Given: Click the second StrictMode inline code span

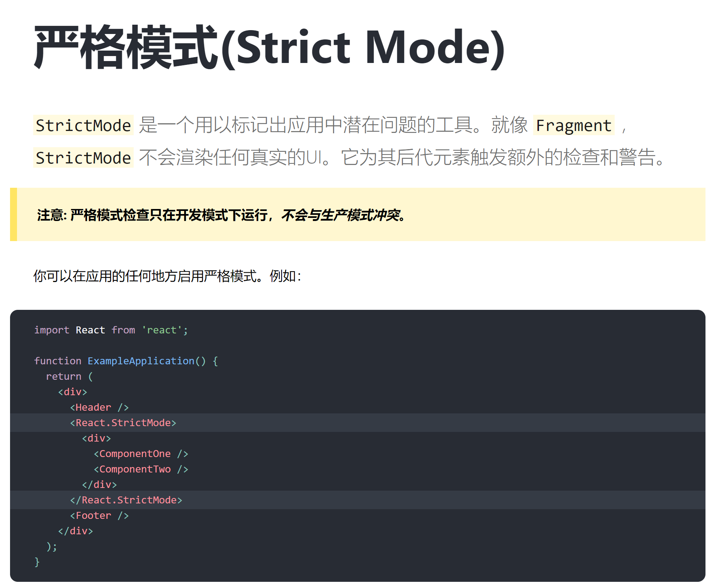Looking at the screenshot, I should [x=82, y=158].
